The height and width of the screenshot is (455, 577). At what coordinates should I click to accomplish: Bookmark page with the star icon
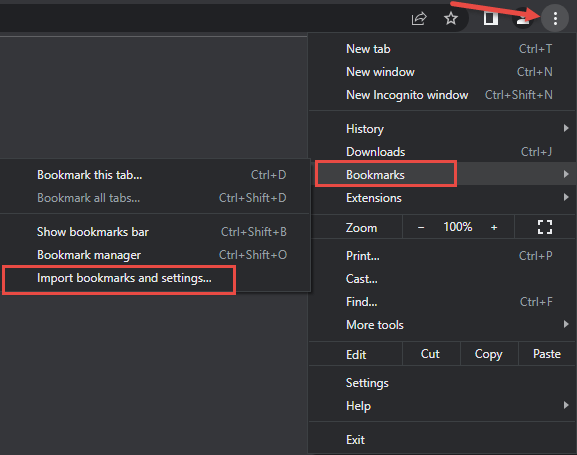point(451,18)
